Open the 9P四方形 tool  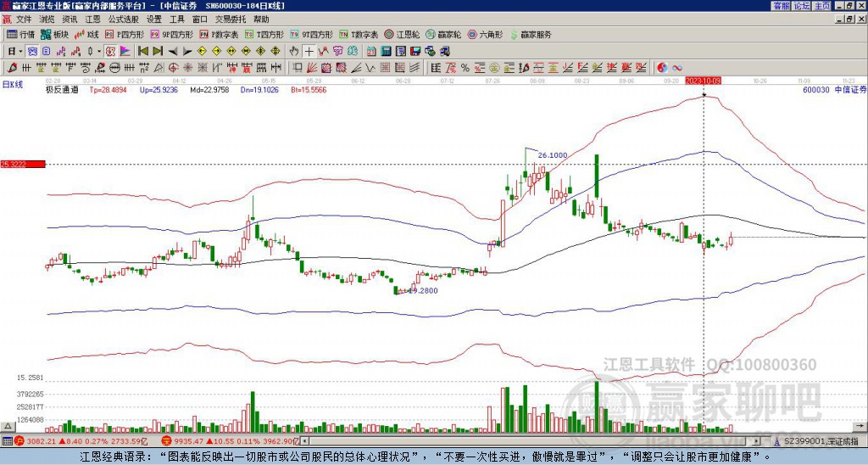click(x=171, y=34)
